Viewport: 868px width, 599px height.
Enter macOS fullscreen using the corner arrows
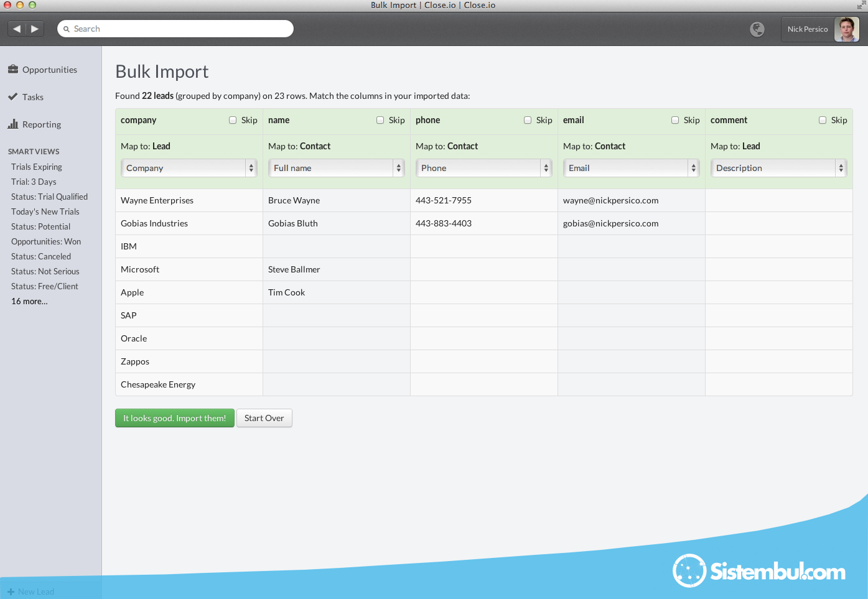(861, 5)
